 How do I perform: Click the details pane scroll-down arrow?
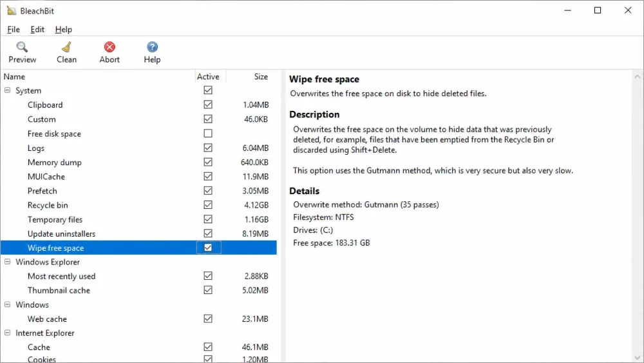click(638, 358)
